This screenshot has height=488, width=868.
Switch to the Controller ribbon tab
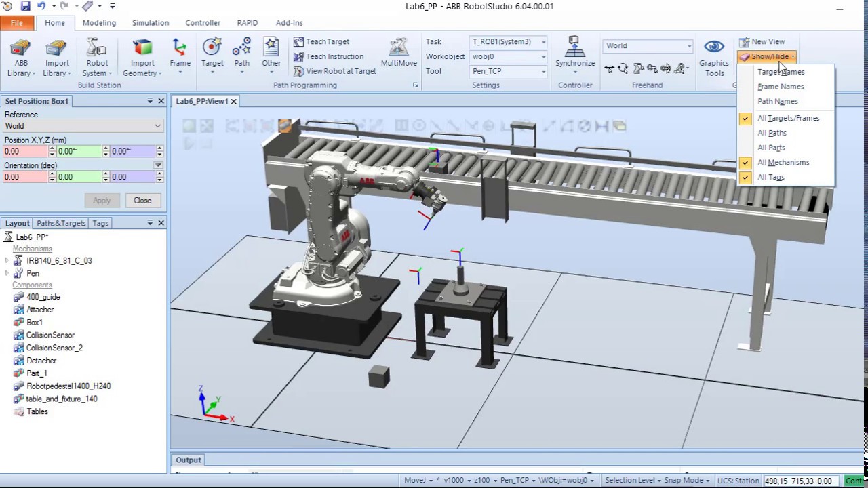pos(203,22)
